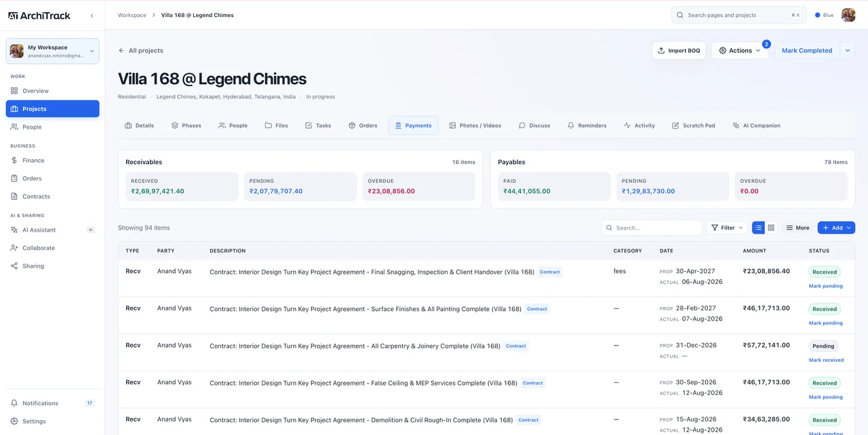This screenshot has width=868, height=435.
Task: Switch to list view
Action: point(758,228)
